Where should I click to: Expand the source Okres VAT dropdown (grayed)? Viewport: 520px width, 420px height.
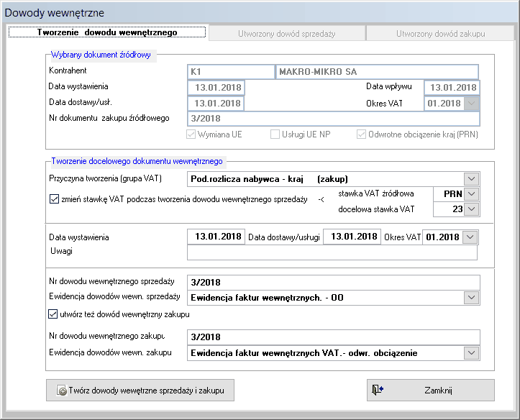click(471, 104)
